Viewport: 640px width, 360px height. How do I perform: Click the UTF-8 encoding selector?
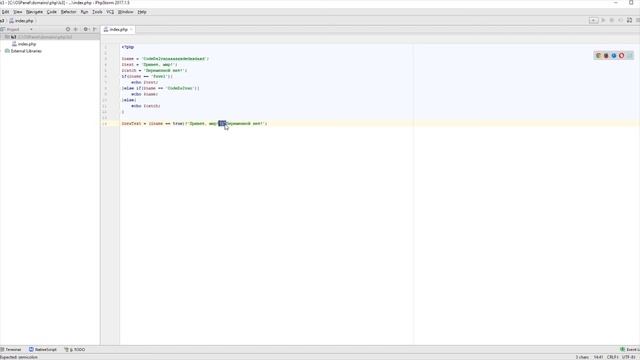pos(629,357)
